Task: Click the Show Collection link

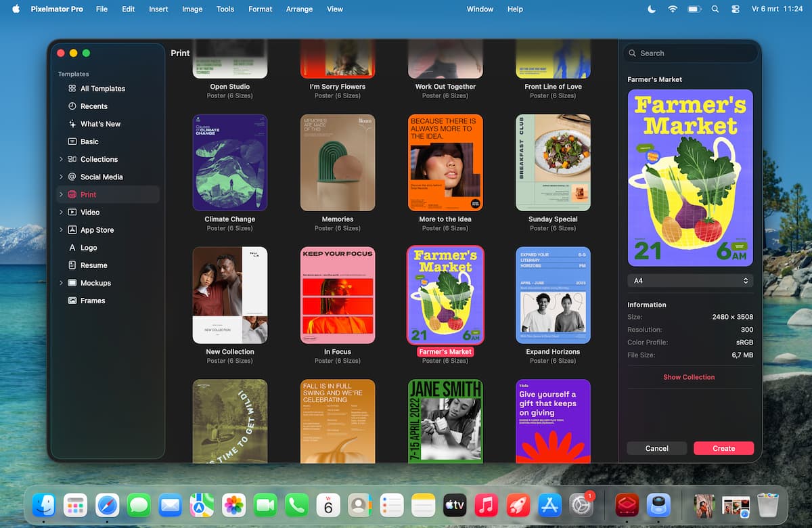Action: click(689, 377)
